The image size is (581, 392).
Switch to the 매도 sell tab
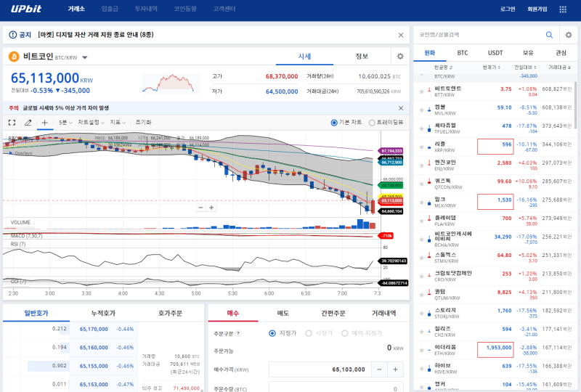[283, 314]
